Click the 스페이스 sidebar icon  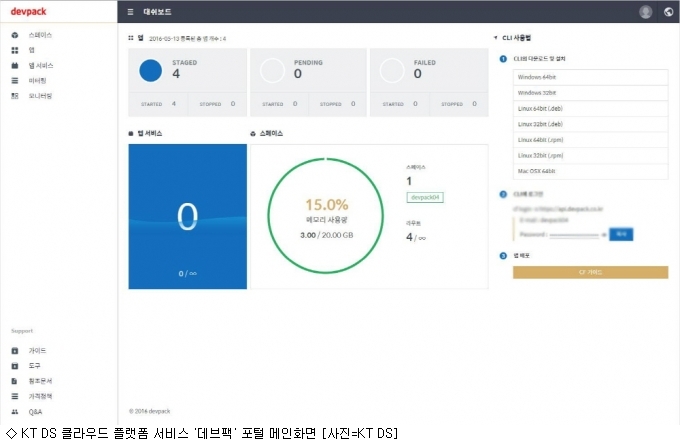[x=15, y=35]
